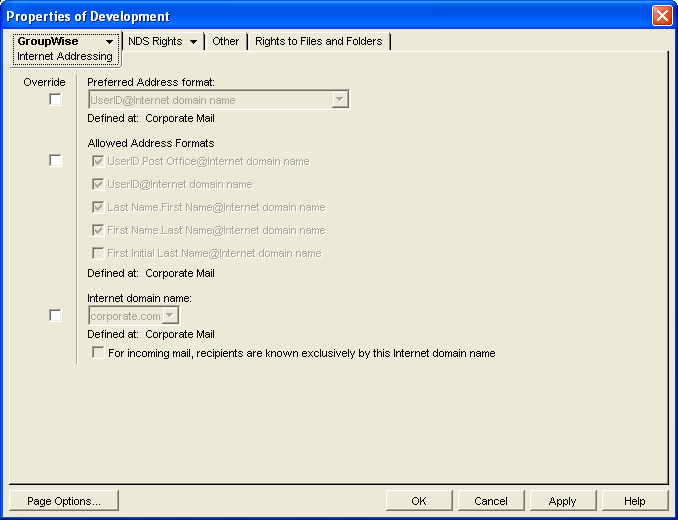Switch to the Other tab
Image resolution: width=678 pixels, height=520 pixels.
(225, 41)
